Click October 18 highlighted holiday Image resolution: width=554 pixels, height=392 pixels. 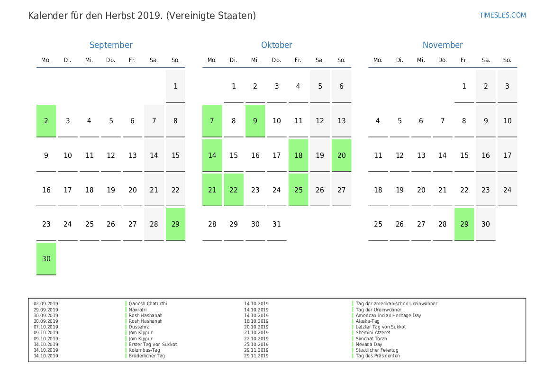298,155
